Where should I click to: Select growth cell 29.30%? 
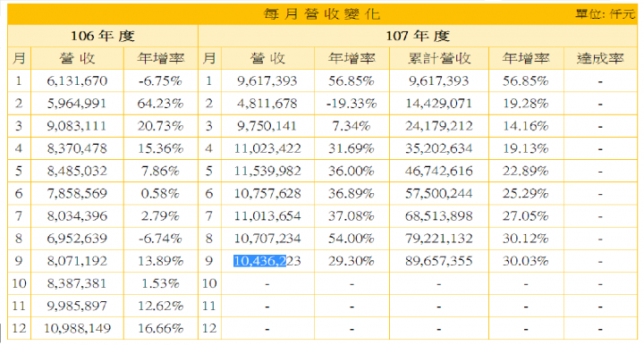point(352,261)
